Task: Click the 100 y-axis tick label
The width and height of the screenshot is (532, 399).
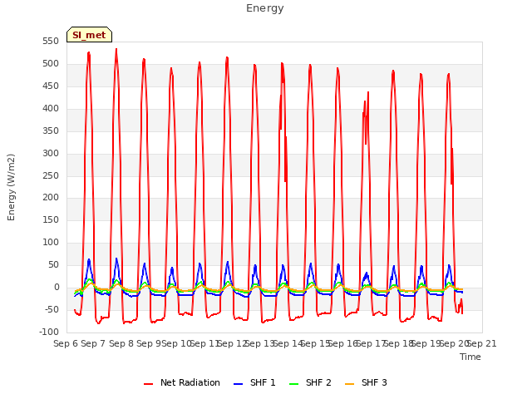Action: [x=51, y=242]
